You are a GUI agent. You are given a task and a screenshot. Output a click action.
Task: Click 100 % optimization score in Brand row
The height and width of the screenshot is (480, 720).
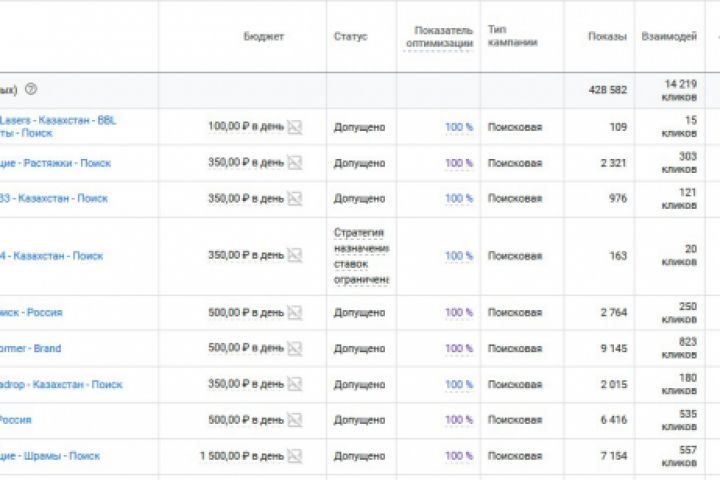(459, 348)
